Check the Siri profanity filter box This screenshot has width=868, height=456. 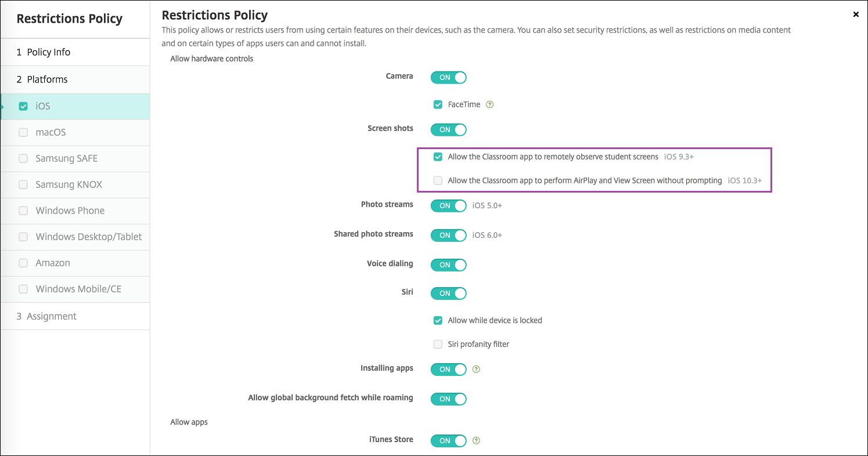coord(438,344)
